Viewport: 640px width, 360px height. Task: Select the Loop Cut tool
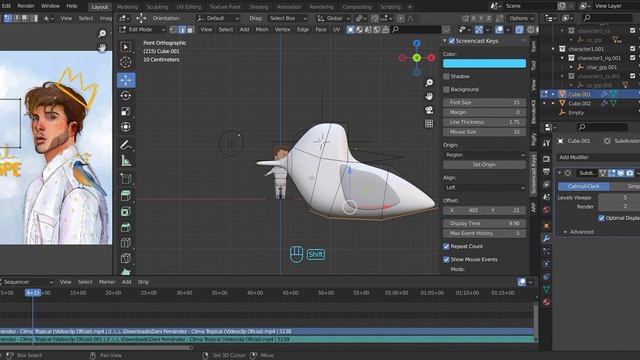pyautogui.click(x=126, y=243)
